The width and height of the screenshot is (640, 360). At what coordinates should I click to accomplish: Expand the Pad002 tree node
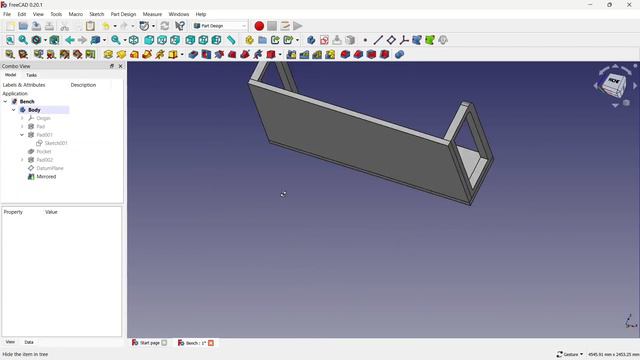point(22,160)
